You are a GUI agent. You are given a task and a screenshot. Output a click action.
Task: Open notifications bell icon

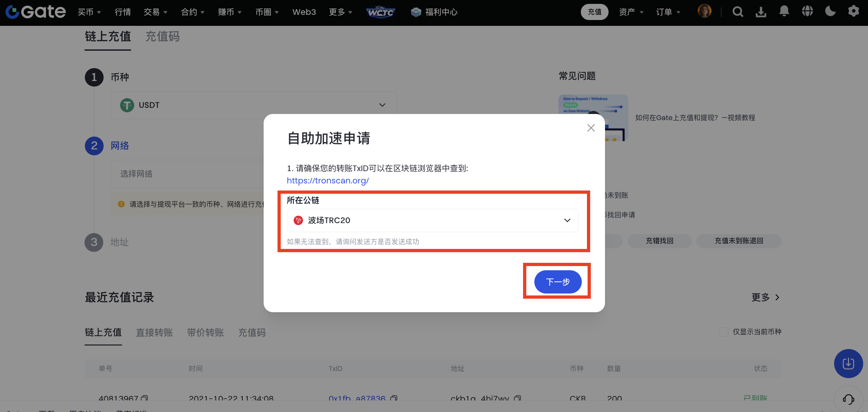pyautogui.click(x=784, y=12)
